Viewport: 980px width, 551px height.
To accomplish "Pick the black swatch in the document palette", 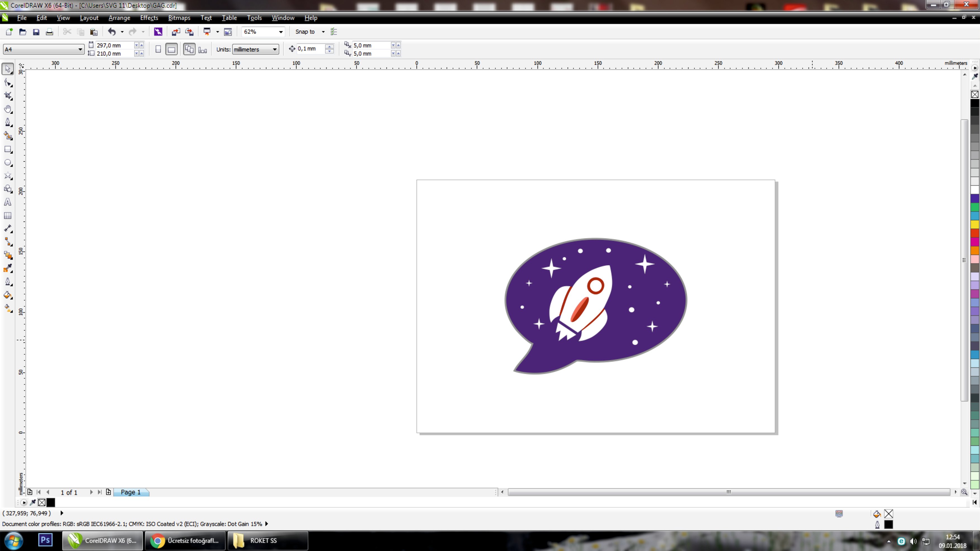I will pos(51,502).
